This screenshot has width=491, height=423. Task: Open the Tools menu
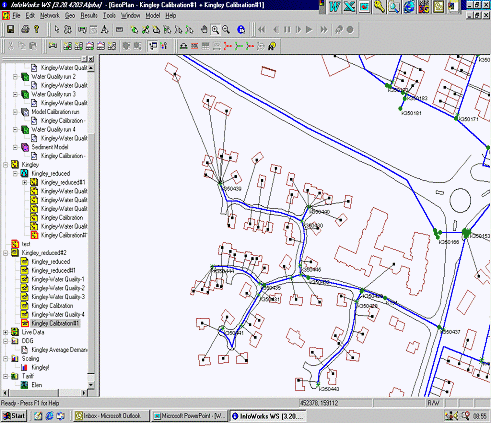[x=109, y=16]
